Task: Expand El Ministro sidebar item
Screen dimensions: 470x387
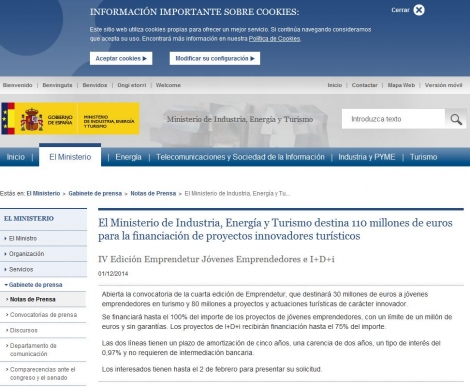Action: pyautogui.click(x=23, y=238)
